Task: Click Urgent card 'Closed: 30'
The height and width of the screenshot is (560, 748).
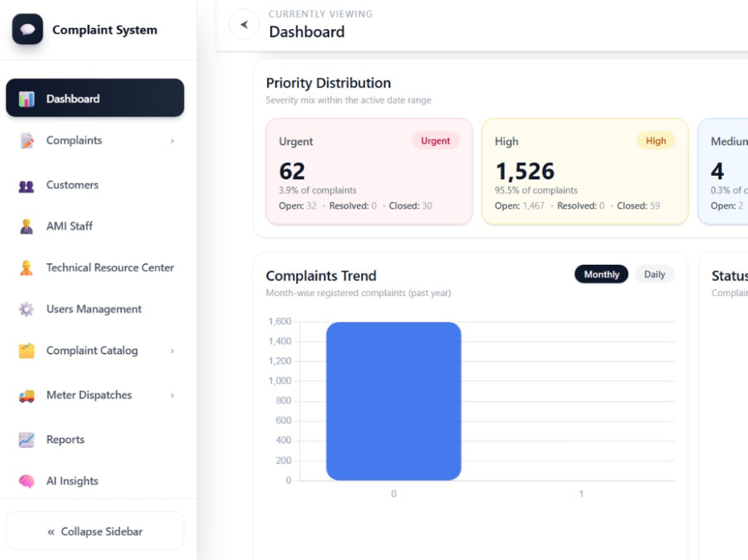Action: coord(410,206)
